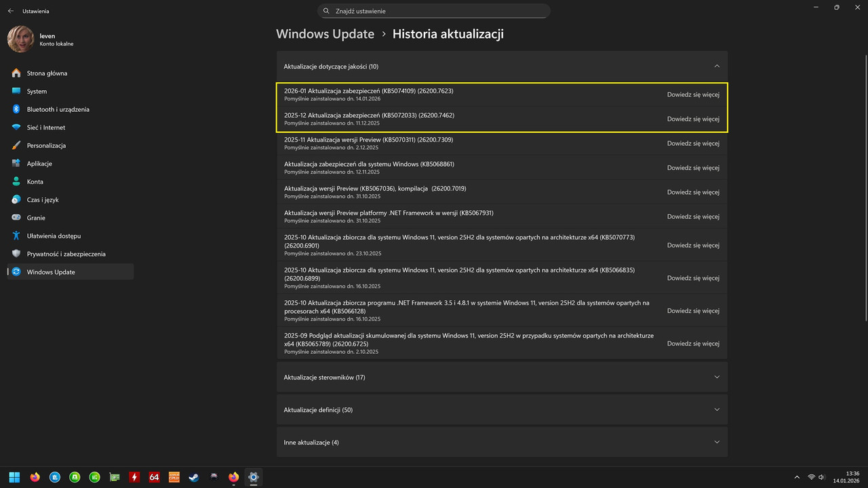The width and height of the screenshot is (868, 488).
Task: Open the green circuit board taskbar app
Action: (115, 477)
